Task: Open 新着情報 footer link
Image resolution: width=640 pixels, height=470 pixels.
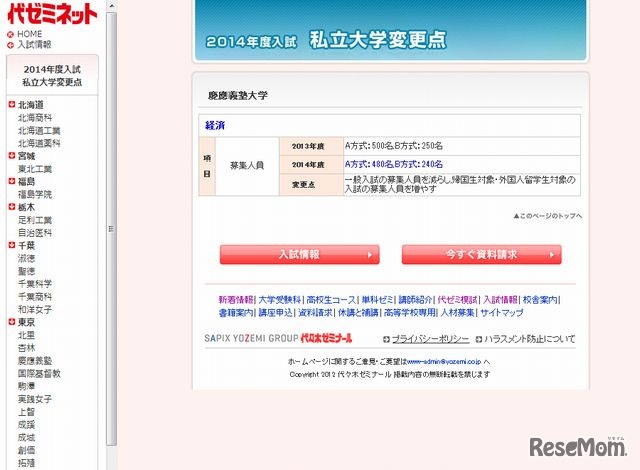Action: [236, 300]
